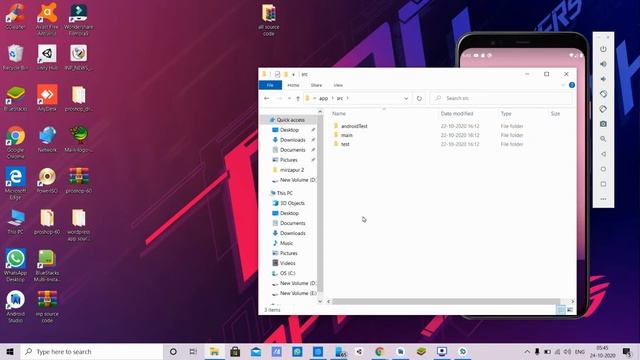This screenshot has height=360, width=640.
Task: Select OS (C:) drive in navigation pane
Action: coord(287,273)
